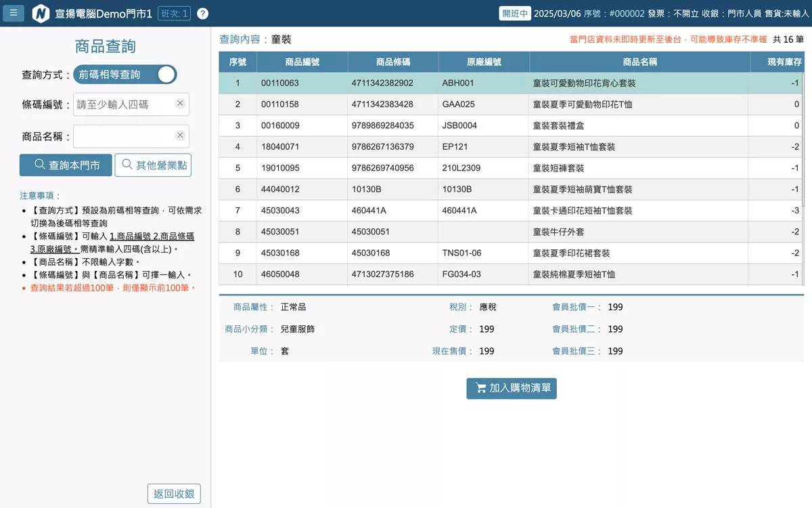Click the 班次: 1 shift badge
The height and width of the screenshot is (508, 812).
pyautogui.click(x=174, y=14)
